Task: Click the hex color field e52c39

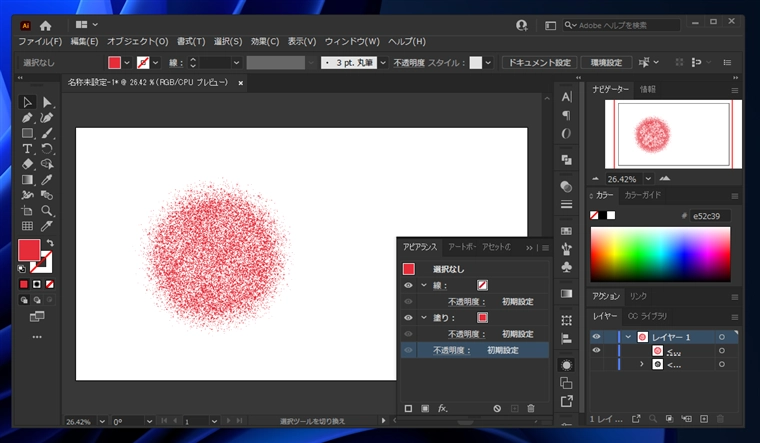Action: point(710,216)
